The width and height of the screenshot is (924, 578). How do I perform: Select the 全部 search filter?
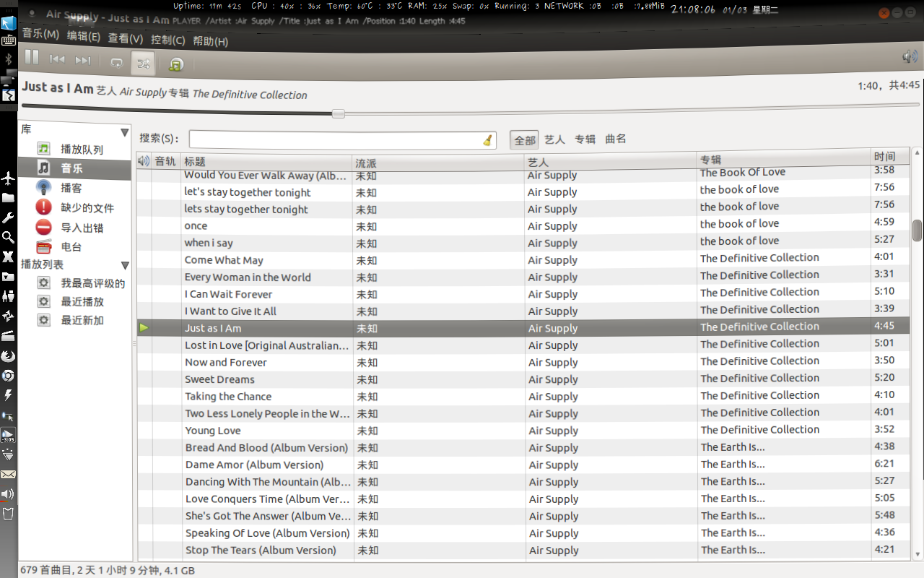(525, 140)
